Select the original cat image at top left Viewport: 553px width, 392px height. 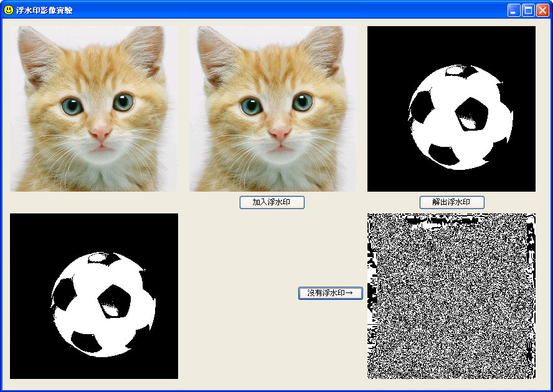coord(94,108)
